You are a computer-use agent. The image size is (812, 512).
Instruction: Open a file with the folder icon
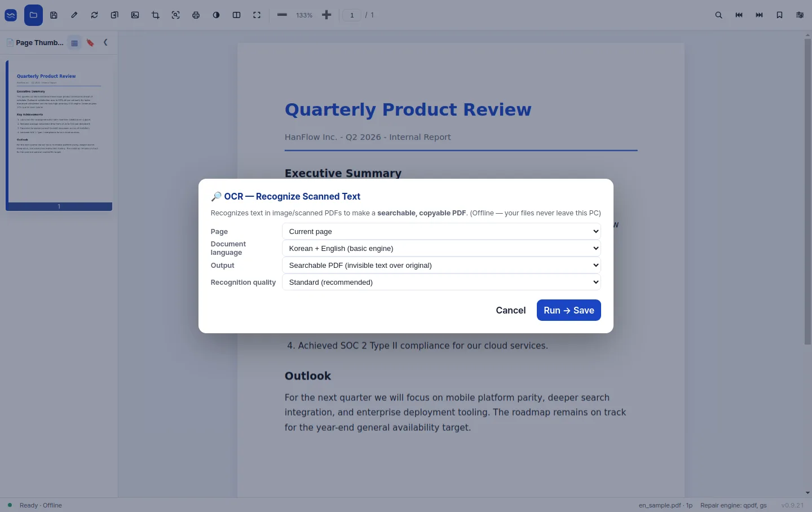33,15
